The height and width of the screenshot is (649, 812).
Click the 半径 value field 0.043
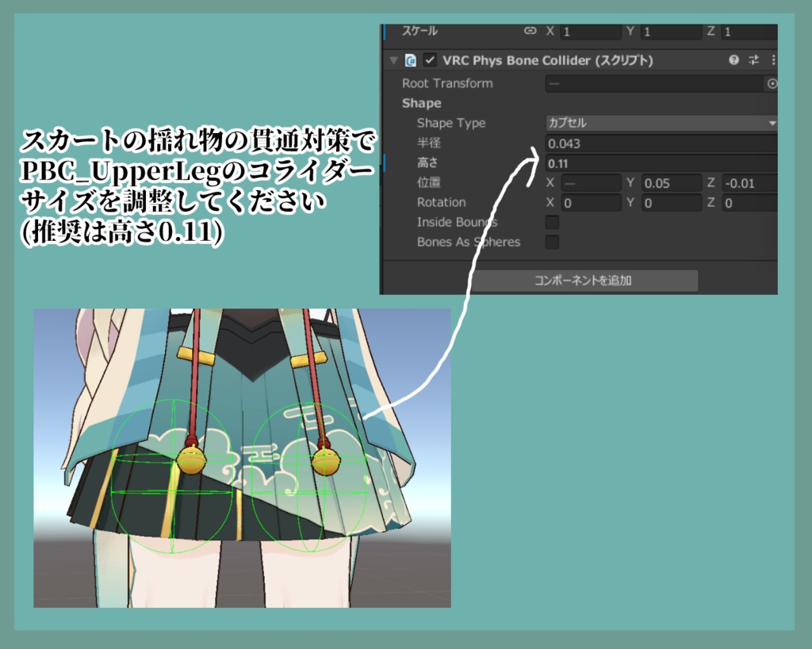click(661, 143)
